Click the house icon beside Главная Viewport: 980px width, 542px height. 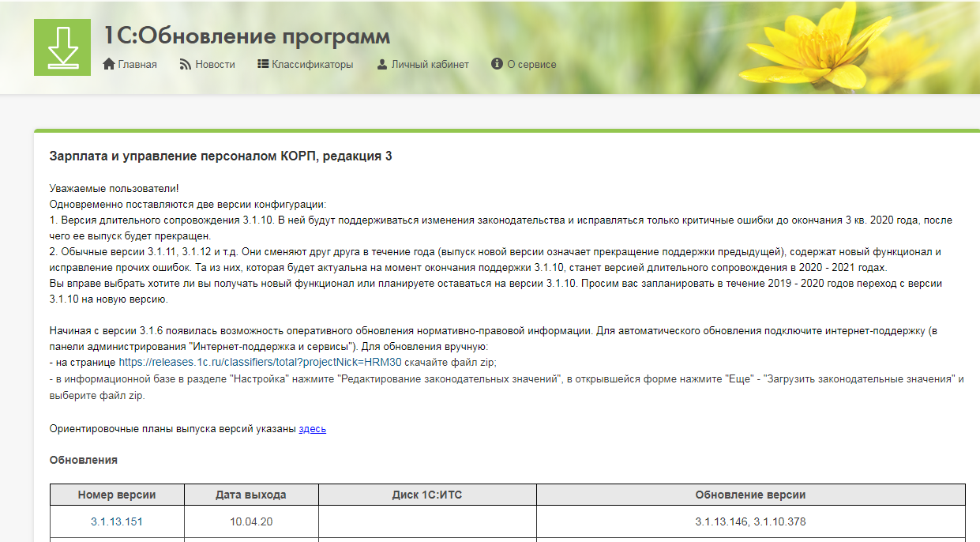point(109,64)
